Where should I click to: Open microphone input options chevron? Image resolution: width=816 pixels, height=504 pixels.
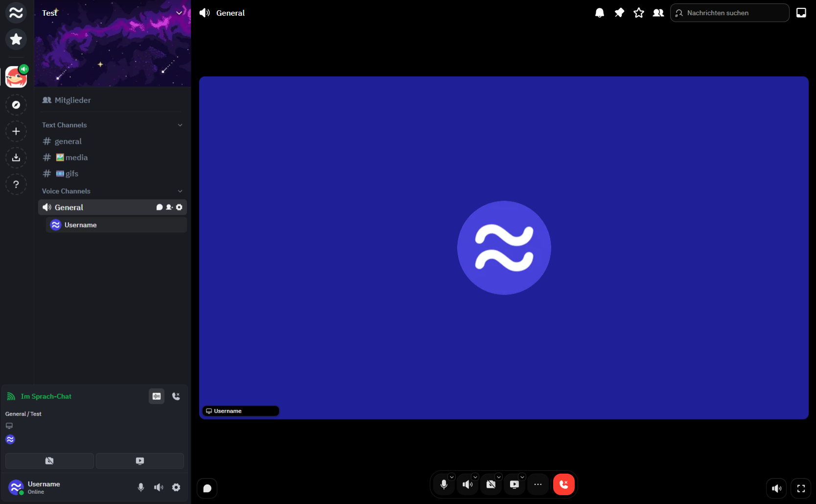click(452, 477)
